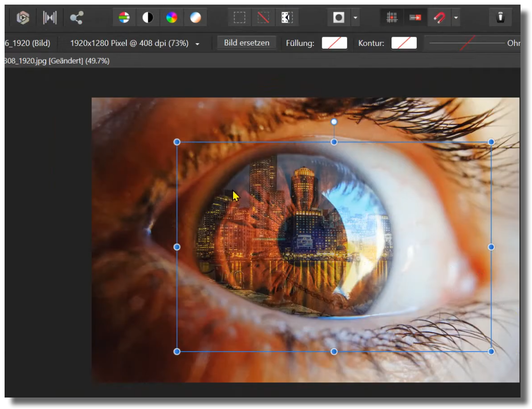This screenshot has width=532, height=409.
Task: Toggle the Quick Mask button
Action: coord(339,17)
